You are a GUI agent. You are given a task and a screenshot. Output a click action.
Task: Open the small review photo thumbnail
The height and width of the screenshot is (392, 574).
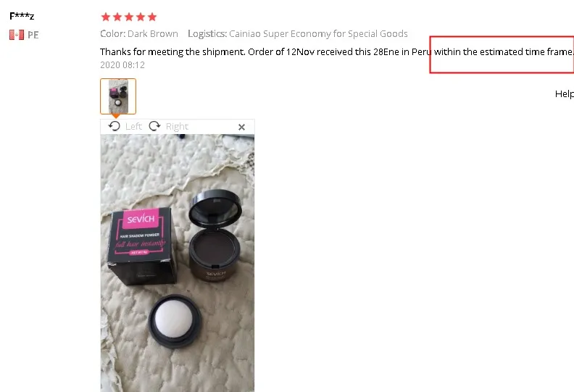(118, 96)
